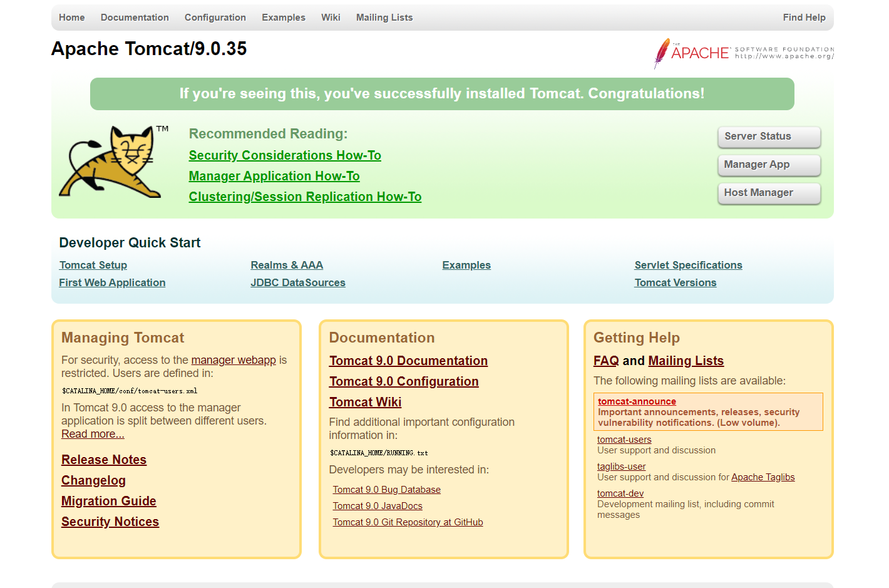
Task: Visit the Tomcat Wiki link
Action: (x=365, y=402)
